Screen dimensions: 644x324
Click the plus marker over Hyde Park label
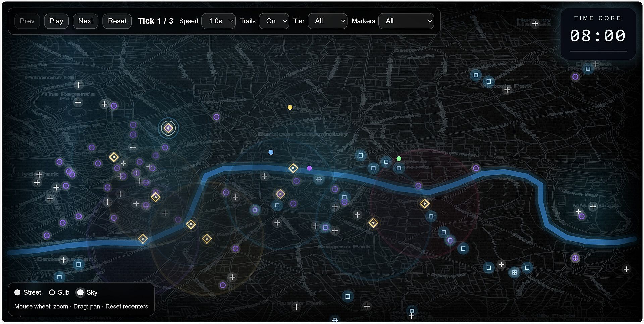(39, 175)
